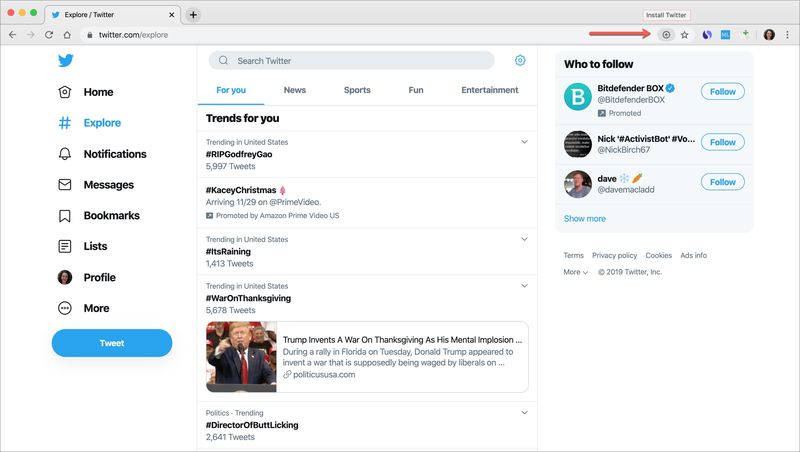Switch to the Sports tab
This screenshot has width=800, height=452.
tap(357, 90)
